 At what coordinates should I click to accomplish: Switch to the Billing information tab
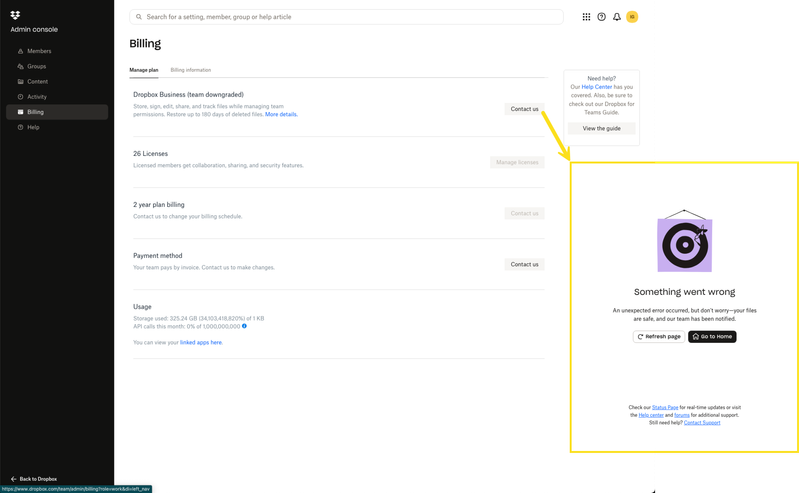[190, 70]
